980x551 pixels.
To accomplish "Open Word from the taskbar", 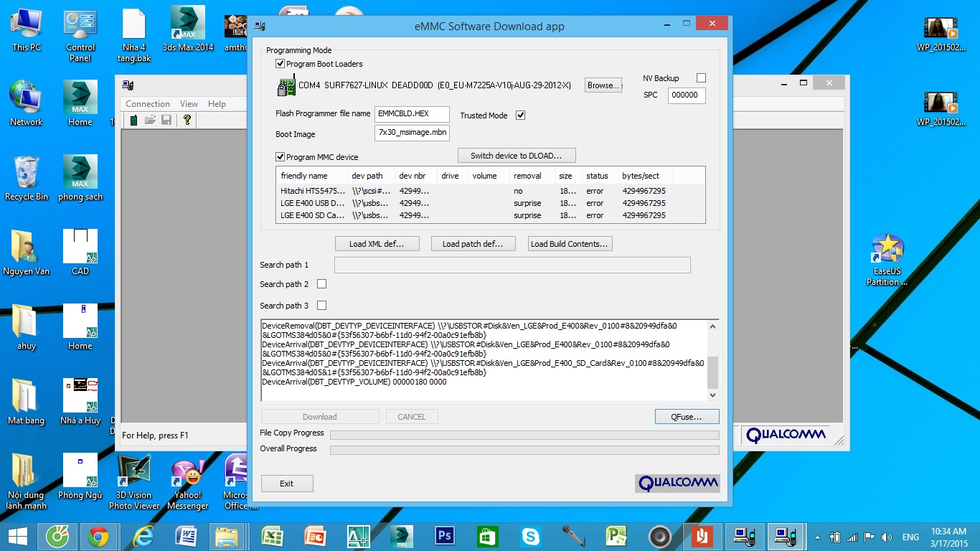I will [187, 536].
